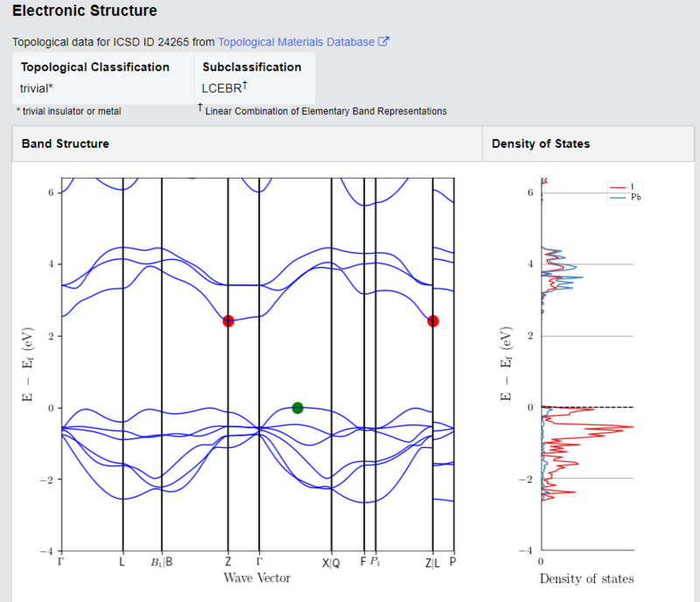Click the Topological Classification heading
This screenshot has width=700, height=602.
95,67
